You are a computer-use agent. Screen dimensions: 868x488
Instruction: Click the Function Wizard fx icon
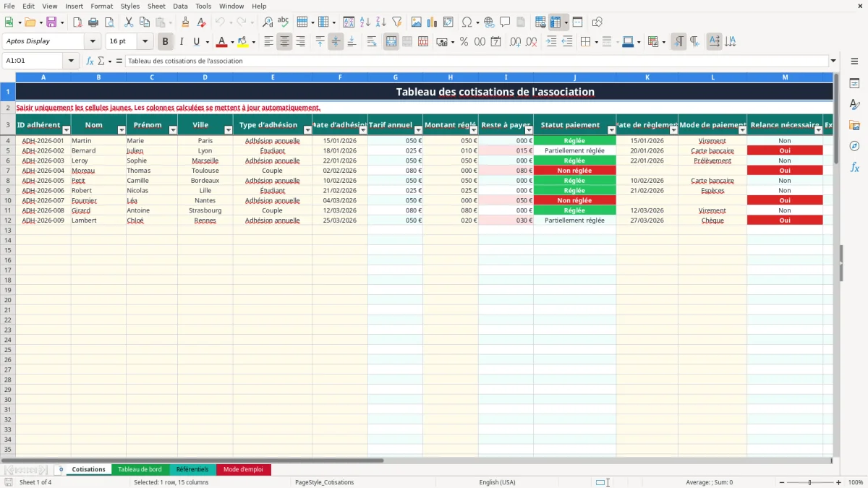click(x=90, y=61)
